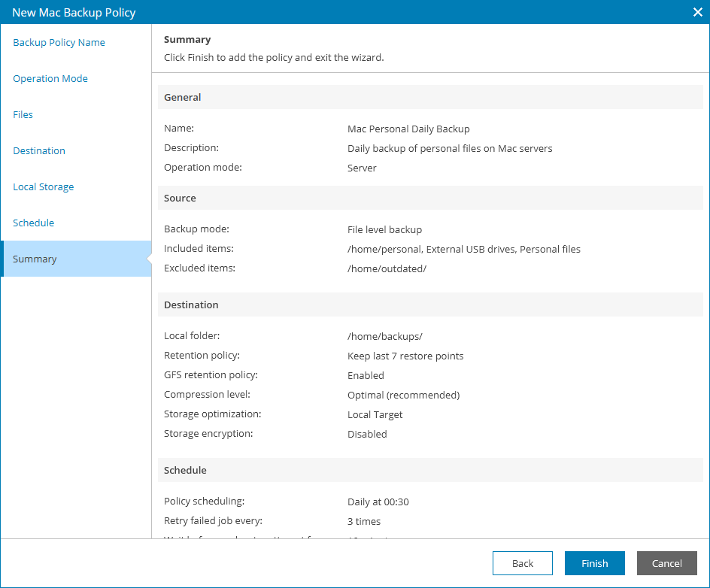Click the Destination section header in summary
710x588 pixels.
coord(192,305)
